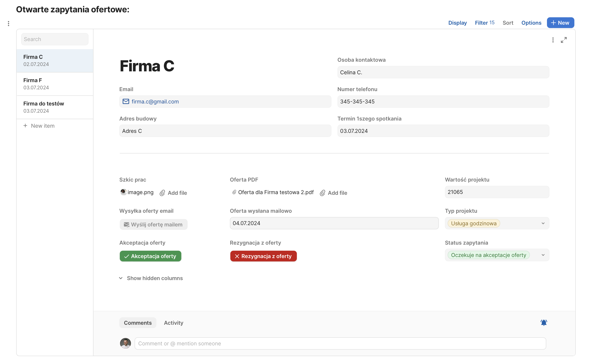
Task: Click the image.png thumbnail in Szkic prac
Action: coord(123,192)
